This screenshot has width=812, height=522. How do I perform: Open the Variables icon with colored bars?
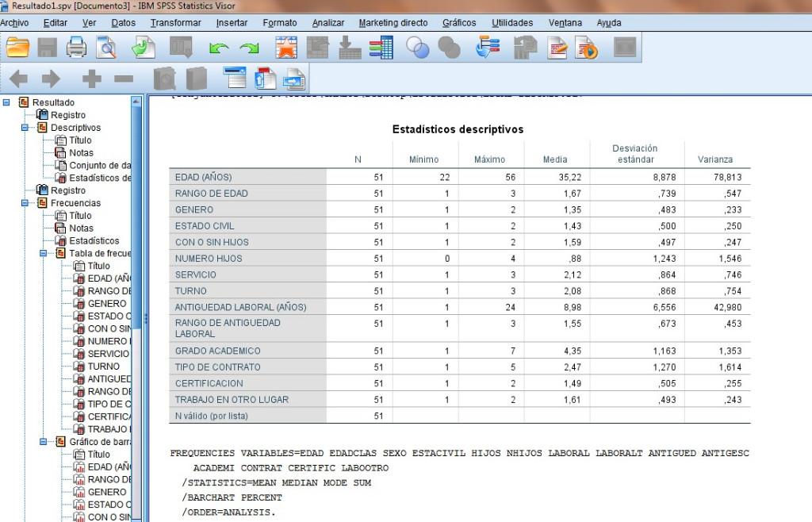tap(381, 48)
